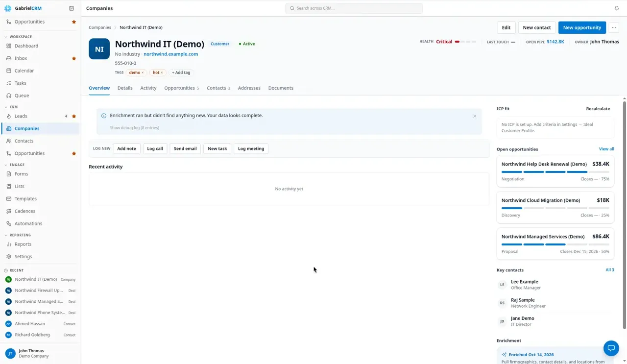Toggle the Inbox favorite star

tap(74, 58)
